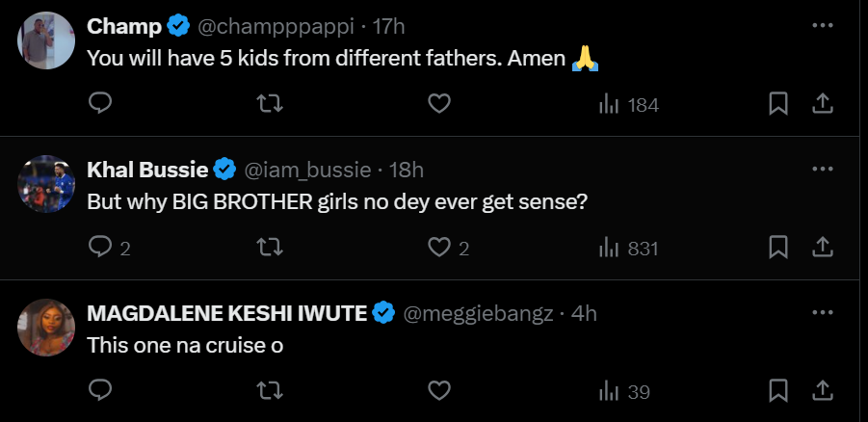This screenshot has width=868, height=422.
Task: Like Champ's tweet
Action: (x=439, y=104)
